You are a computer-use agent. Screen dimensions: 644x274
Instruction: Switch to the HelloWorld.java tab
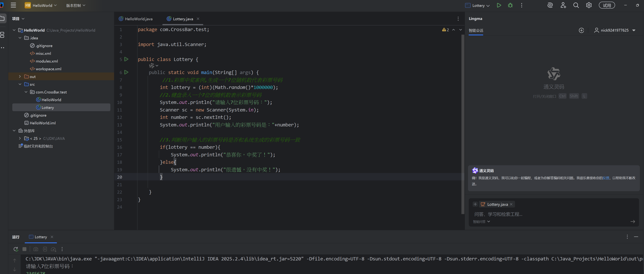pos(138,19)
